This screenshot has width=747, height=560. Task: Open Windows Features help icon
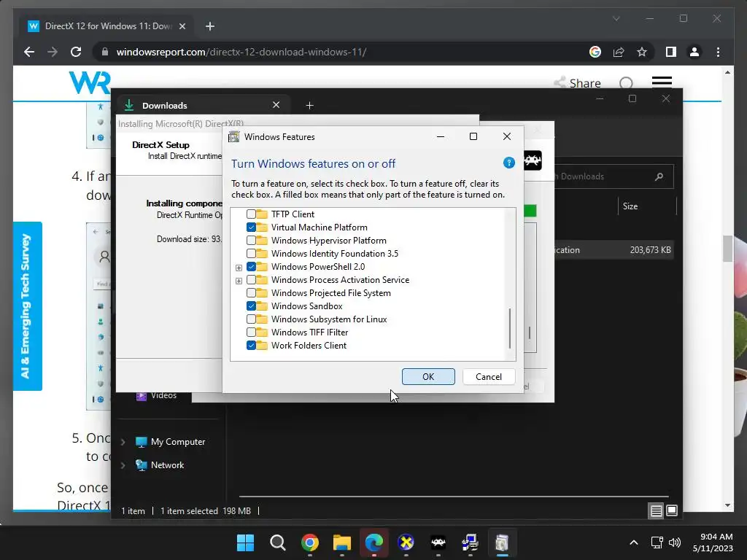508,163
